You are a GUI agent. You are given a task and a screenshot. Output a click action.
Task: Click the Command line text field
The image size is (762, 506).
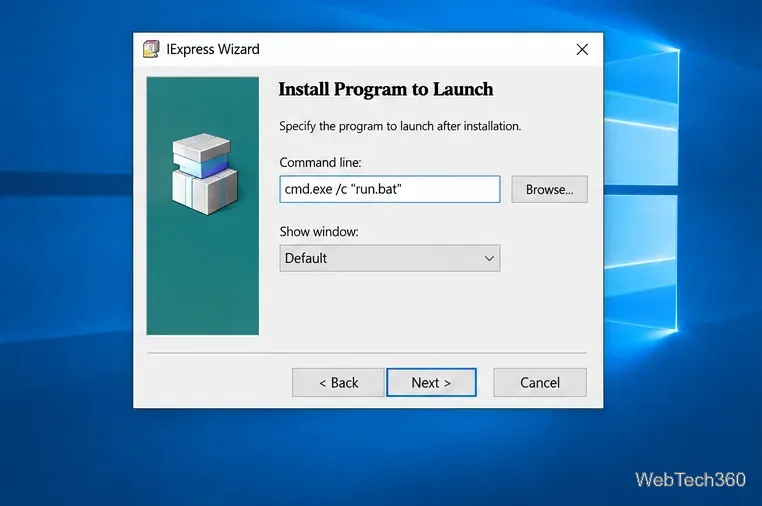coord(390,189)
